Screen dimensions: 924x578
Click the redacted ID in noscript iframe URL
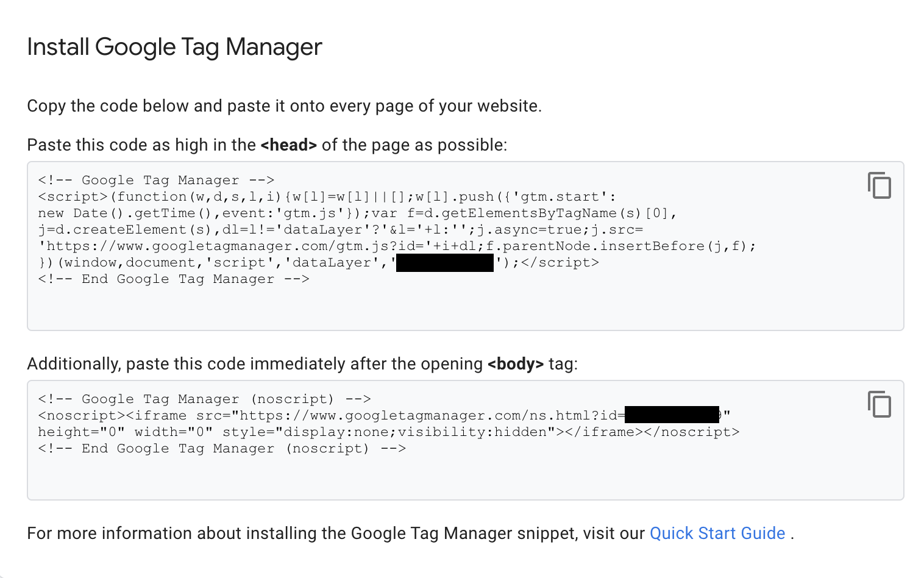click(x=672, y=416)
